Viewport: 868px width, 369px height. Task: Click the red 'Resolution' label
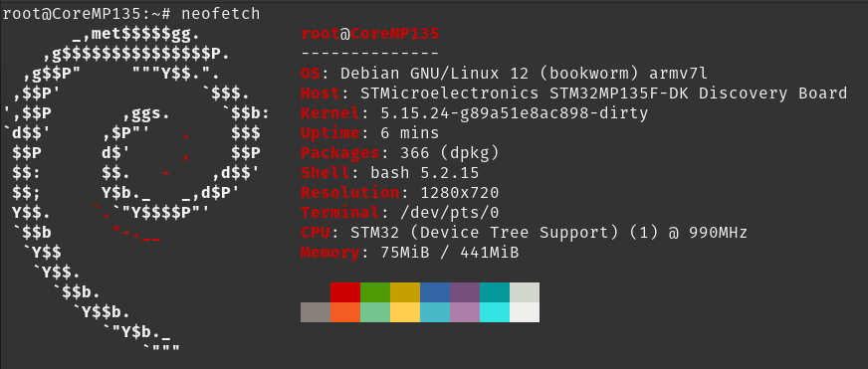tap(350, 193)
